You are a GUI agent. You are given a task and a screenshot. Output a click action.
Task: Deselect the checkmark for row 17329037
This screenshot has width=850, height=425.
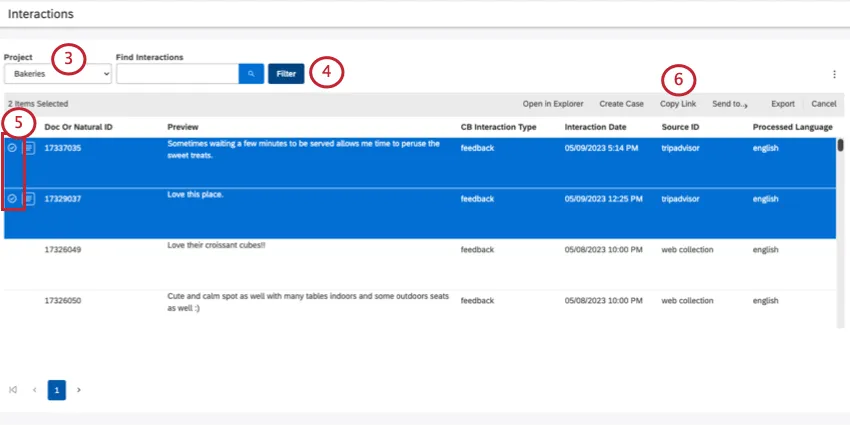click(12, 199)
